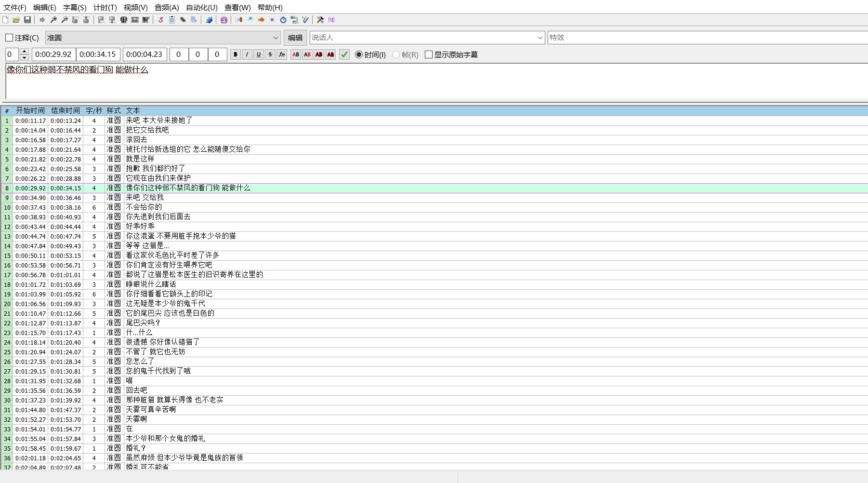This screenshot has height=483, width=868.
Task: Open Timing Post-Processor clock icon
Action: [x=283, y=20]
